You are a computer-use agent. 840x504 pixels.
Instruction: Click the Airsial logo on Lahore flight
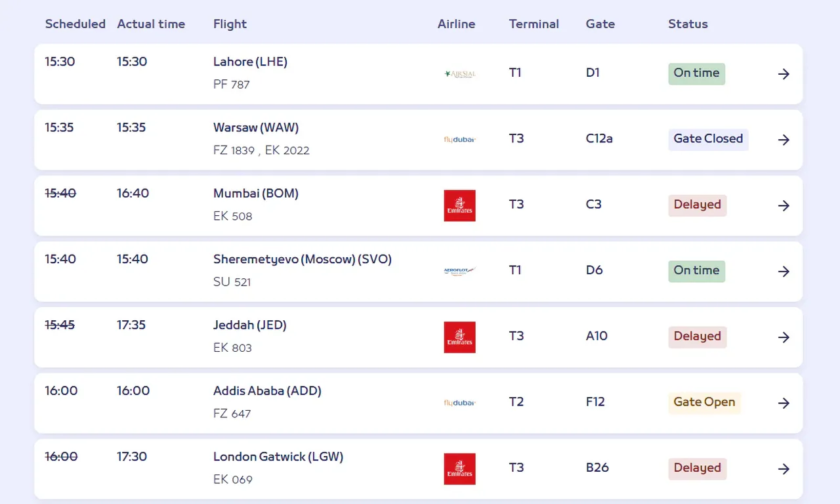[459, 74]
